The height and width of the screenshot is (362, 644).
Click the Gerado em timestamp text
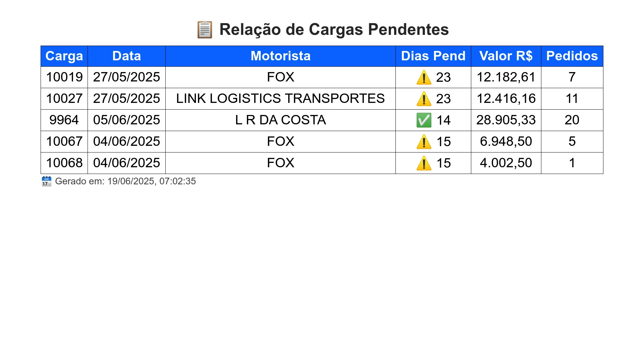[125, 181]
